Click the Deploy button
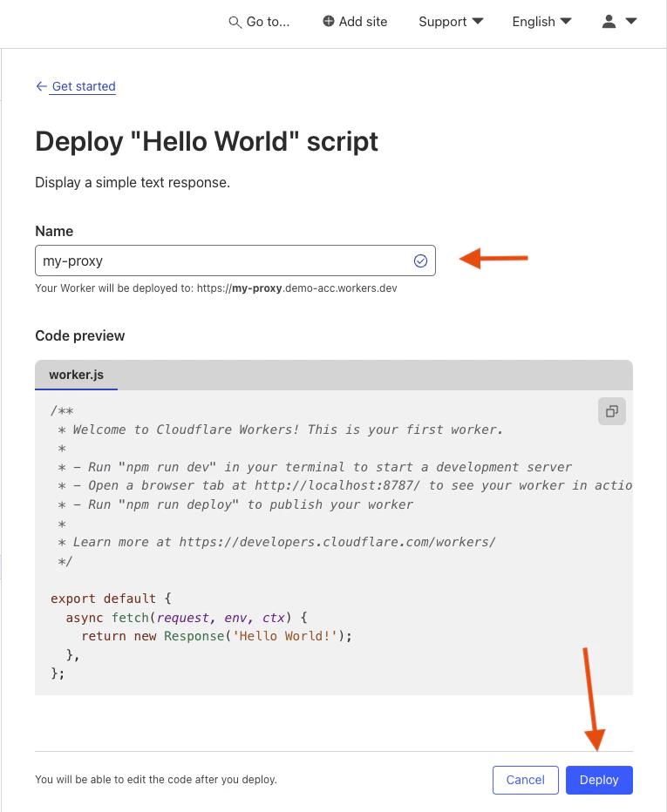This screenshot has width=667, height=812. pos(599,780)
